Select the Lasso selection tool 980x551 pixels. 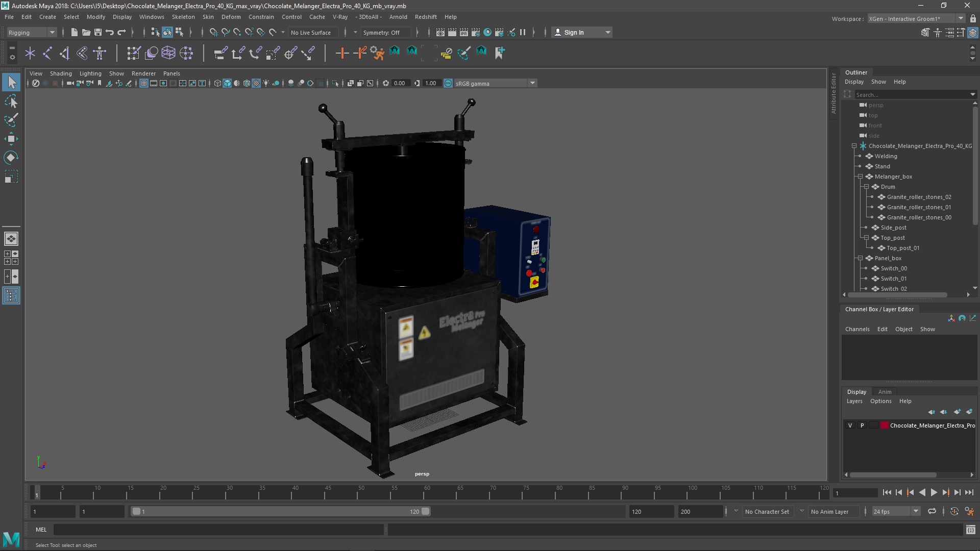(x=11, y=102)
